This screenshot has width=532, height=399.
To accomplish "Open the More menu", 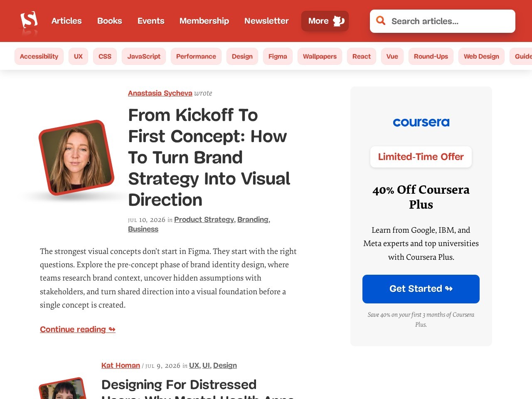I will click(x=325, y=21).
